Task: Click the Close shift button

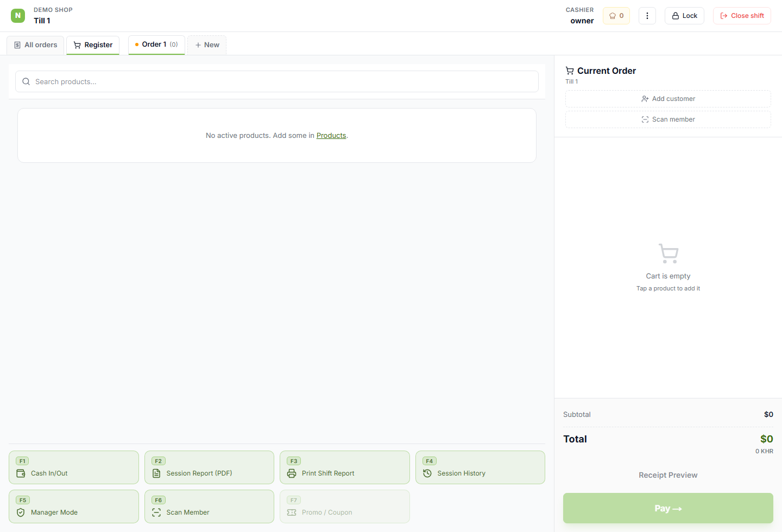Action: 742,16
